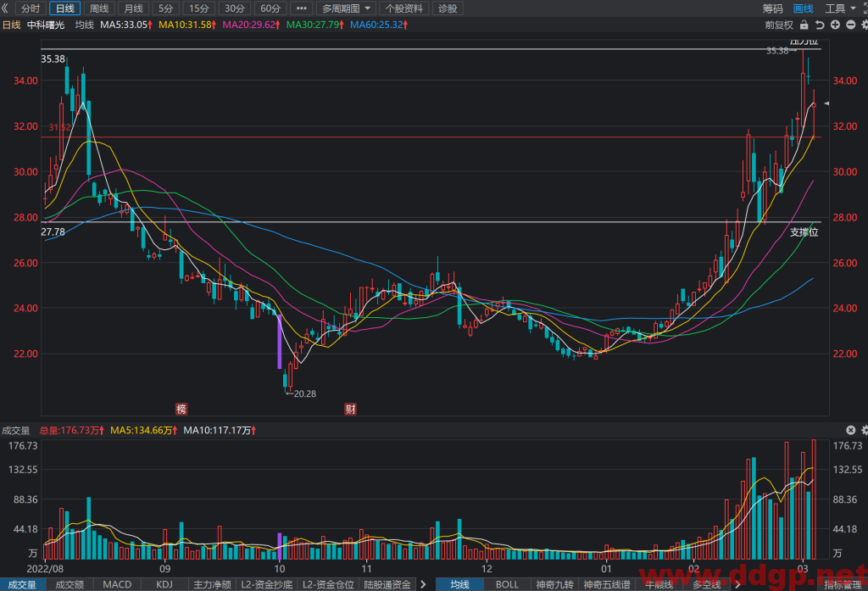Click the yellow MA10:31.58 legend
868x591 pixels.
(187, 25)
